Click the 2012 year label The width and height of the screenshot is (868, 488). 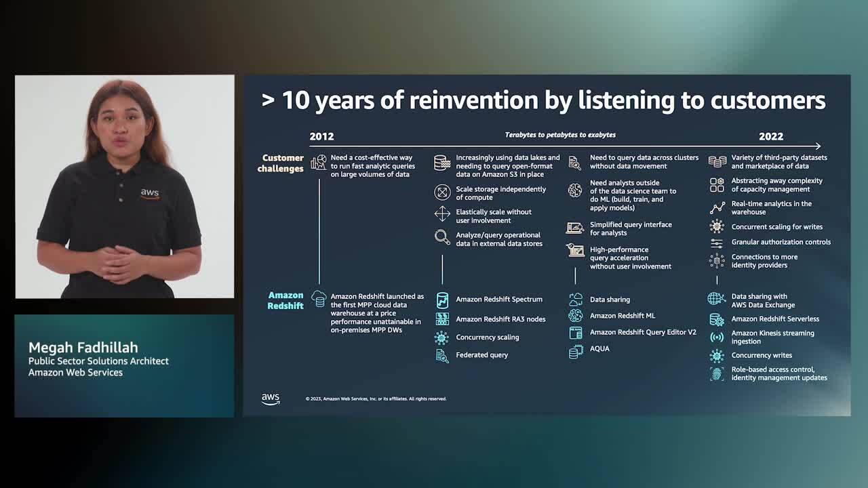(x=321, y=136)
